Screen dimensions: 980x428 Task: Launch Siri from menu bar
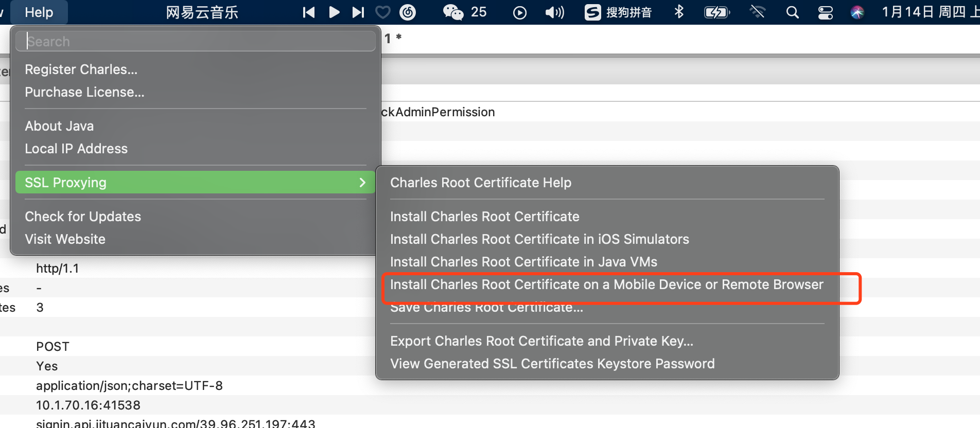click(857, 12)
